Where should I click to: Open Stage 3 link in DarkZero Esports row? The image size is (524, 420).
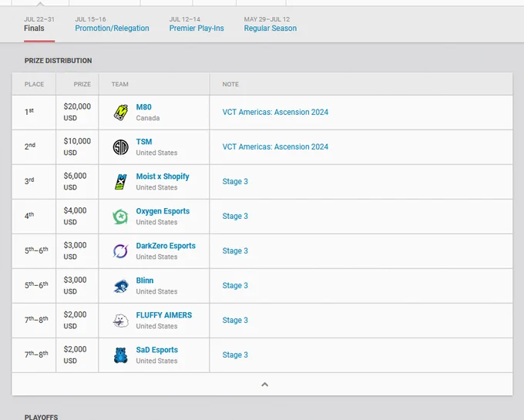(x=235, y=251)
